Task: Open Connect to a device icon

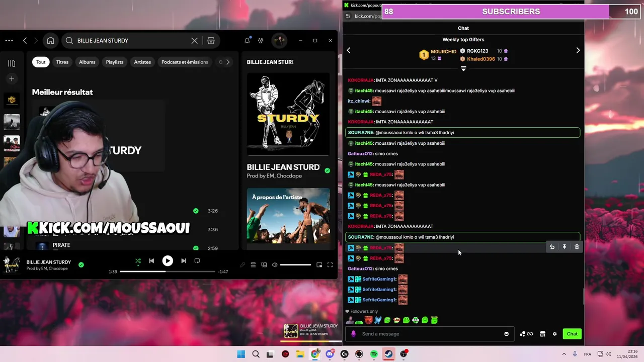Action: click(x=264, y=265)
